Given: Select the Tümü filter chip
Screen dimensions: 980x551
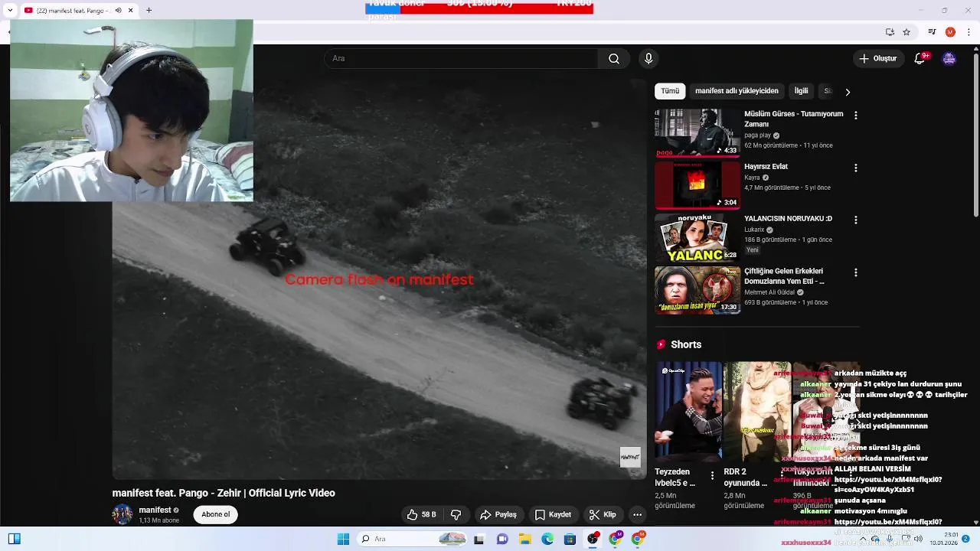Looking at the screenshot, I should [x=670, y=91].
